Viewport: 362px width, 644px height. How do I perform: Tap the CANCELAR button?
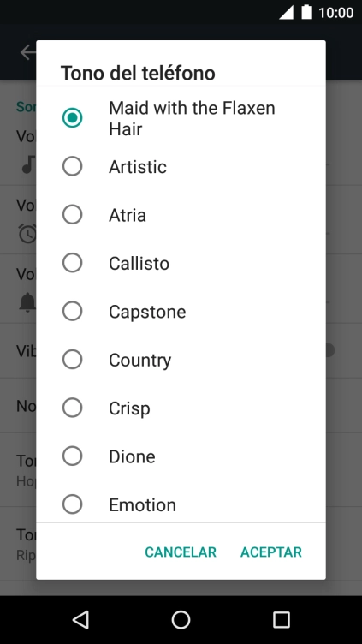pos(181,552)
